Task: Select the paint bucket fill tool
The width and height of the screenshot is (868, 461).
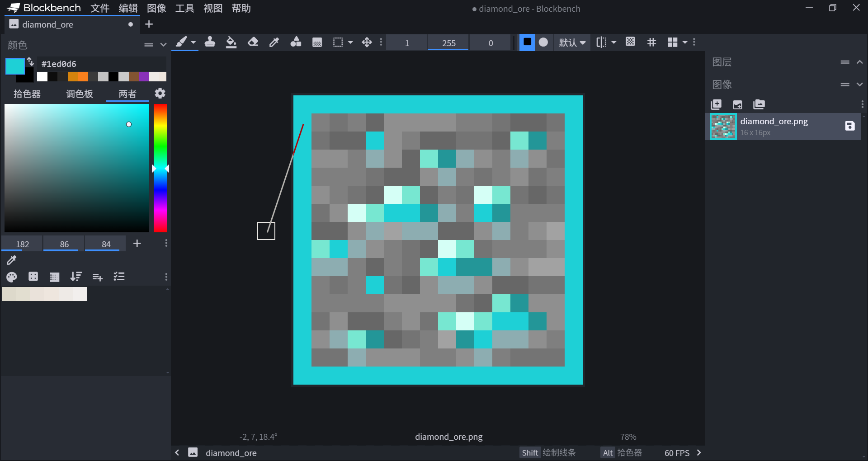Action: coord(231,42)
